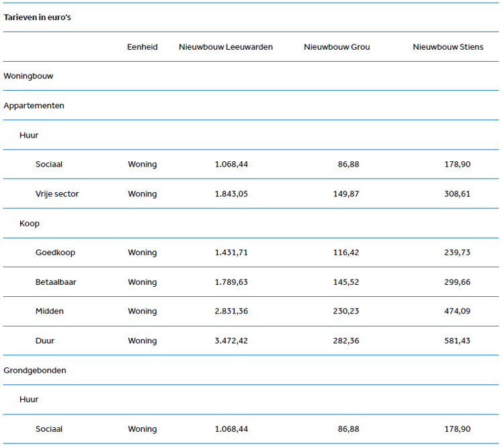Image resolution: width=502 pixels, height=448 pixels.
Task: Select the Nieuwbouw Grou column header
Action: coord(337,47)
